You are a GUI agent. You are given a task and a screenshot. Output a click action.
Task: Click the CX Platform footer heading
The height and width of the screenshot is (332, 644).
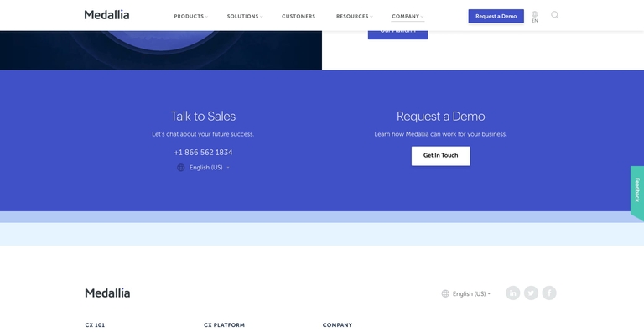(x=224, y=325)
